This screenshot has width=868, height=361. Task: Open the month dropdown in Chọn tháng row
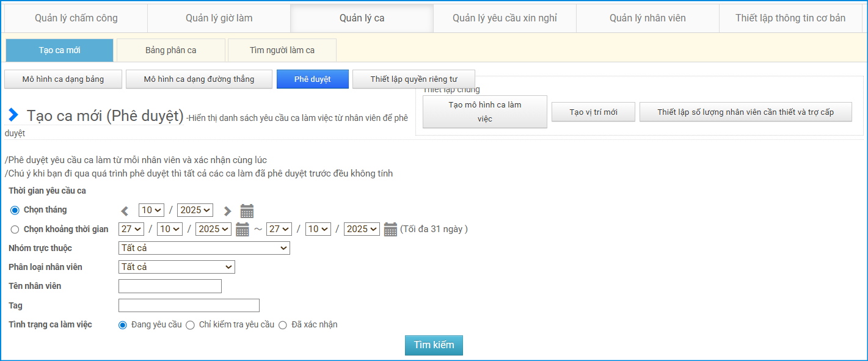pos(151,210)
